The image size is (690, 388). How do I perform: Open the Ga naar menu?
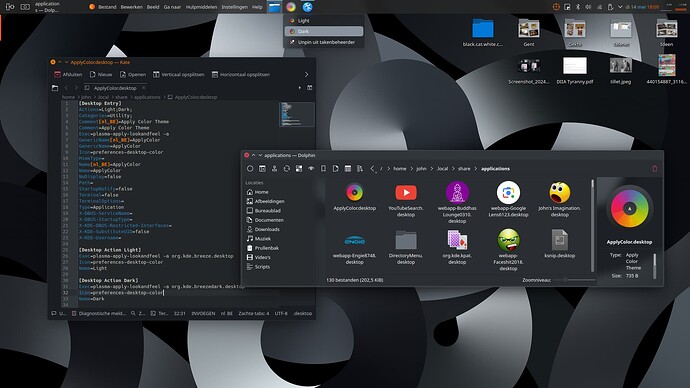pyautogui.click(x=172, y=7)
